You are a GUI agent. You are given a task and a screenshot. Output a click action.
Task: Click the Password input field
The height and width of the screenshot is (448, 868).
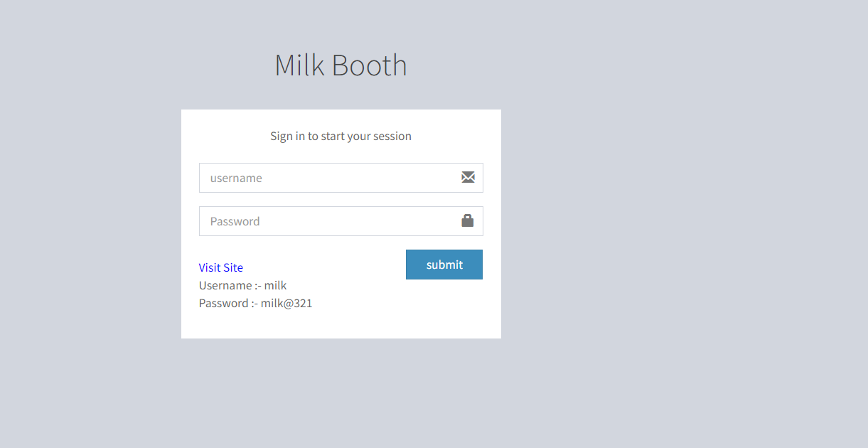[320, 220]
